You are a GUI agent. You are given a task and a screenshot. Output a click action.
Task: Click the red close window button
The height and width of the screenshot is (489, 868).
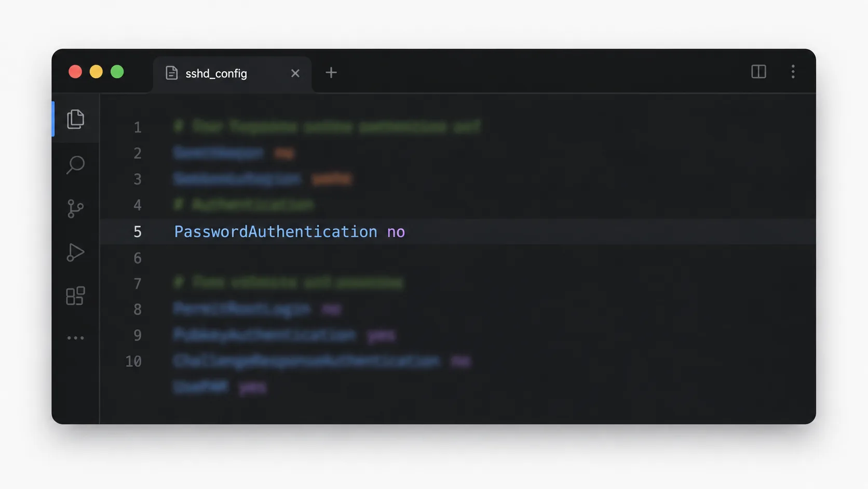pyautogui.click(x=75, y=72)
